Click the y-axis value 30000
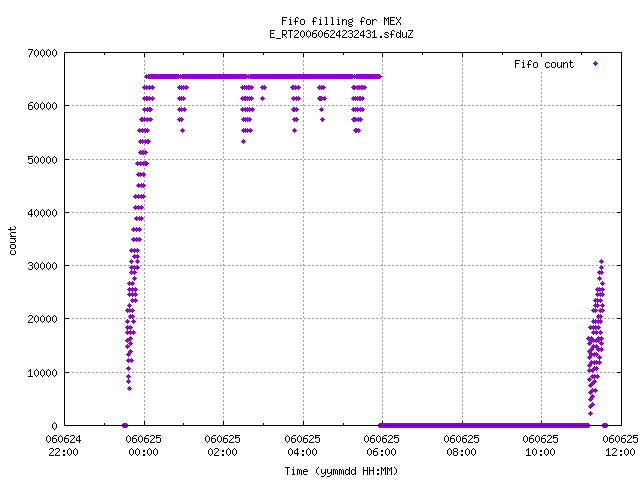Viewport: 640px width, 480px height. click(x=42, y=266)
